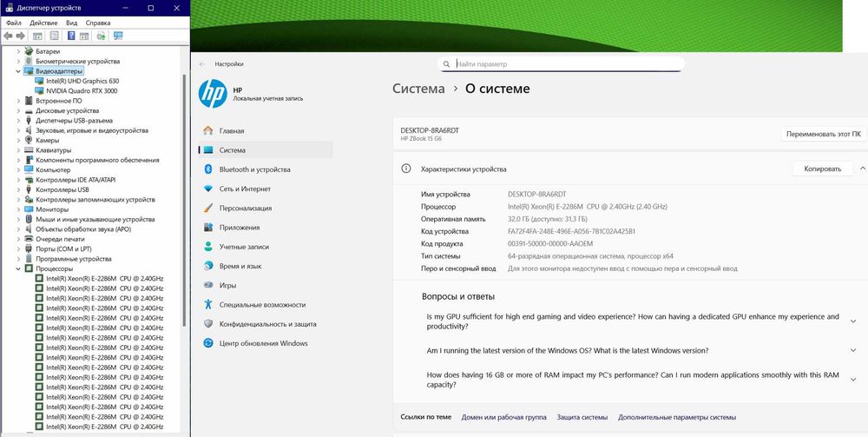This screenshot has width=868, height=437.
Task: Click the Время и язык globe icon
Action: click(208, 266)
